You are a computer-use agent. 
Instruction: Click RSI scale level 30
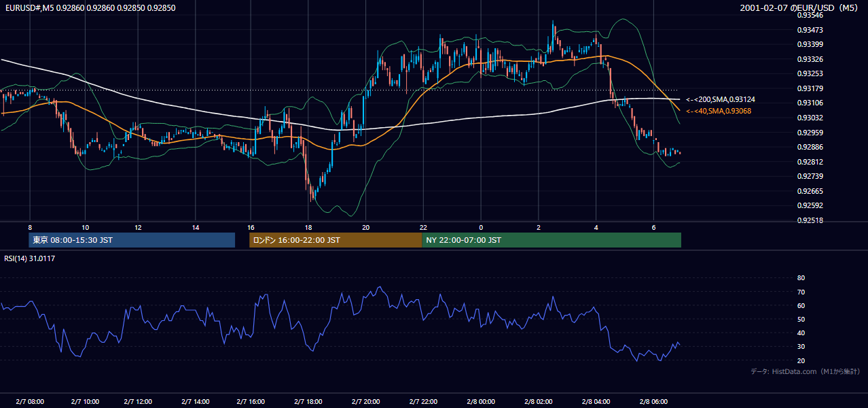[801, 347]
